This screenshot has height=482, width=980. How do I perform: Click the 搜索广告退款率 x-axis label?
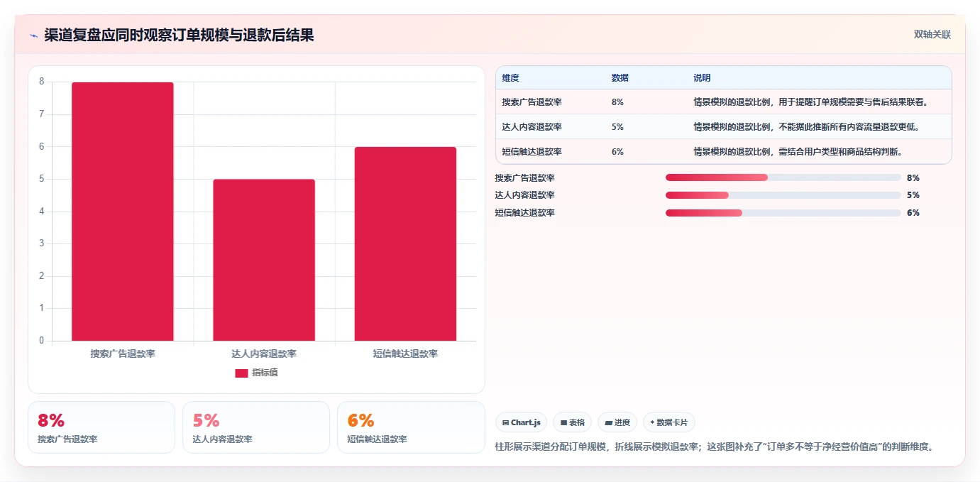123,354
